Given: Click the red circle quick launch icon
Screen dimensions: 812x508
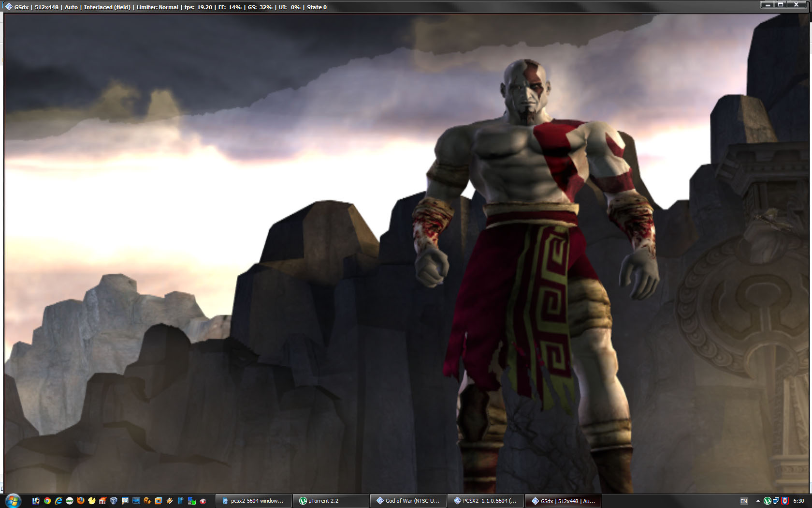Looking at the screenshot, I should (x=203, y=501).
